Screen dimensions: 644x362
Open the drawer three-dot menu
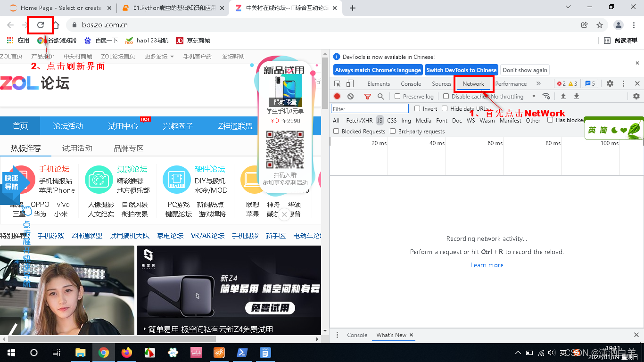coord(337,335)
